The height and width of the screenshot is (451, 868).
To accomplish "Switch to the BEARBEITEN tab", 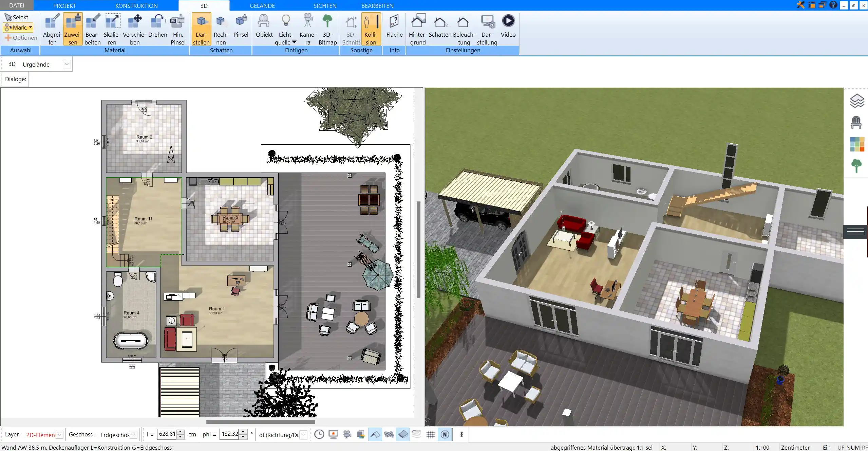I will pyautogui.click(x=377, y=5).
